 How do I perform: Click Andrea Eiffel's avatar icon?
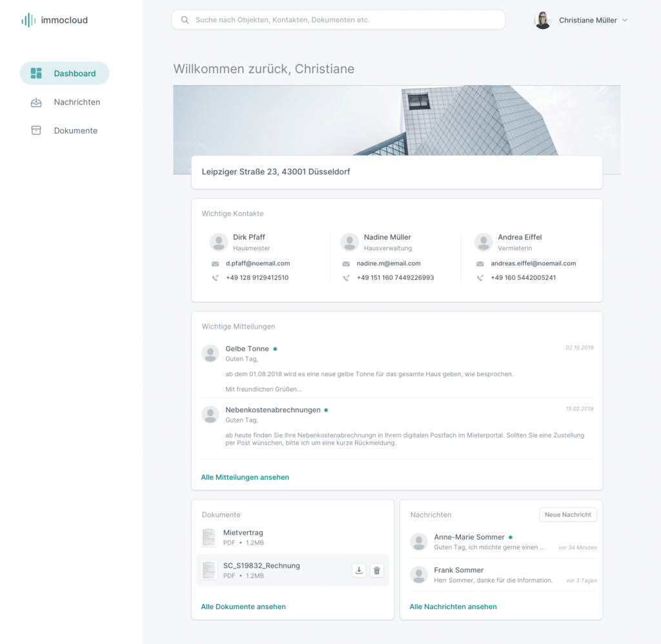point(483,243)
